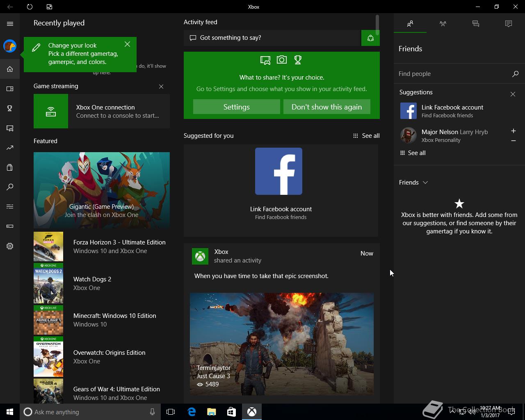Screen dimensions: 525x420
Task: Click the Xbox One connection tile
Action: [102, 111]
